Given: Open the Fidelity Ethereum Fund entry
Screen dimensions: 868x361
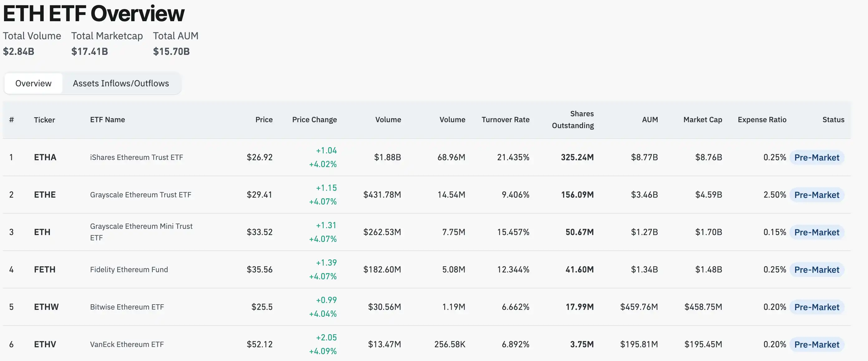Looking at the screenshot, I should point(129,269).
